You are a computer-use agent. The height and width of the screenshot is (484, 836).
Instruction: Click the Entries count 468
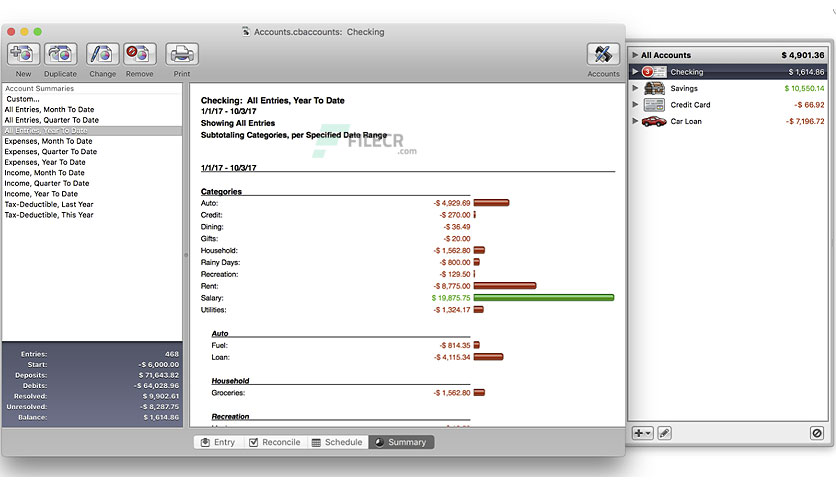172,354
